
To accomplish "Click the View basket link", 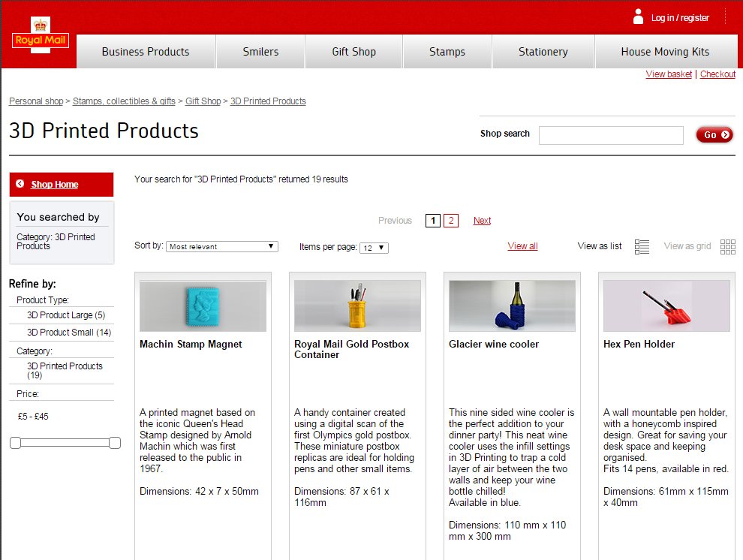I will (669, 74).
